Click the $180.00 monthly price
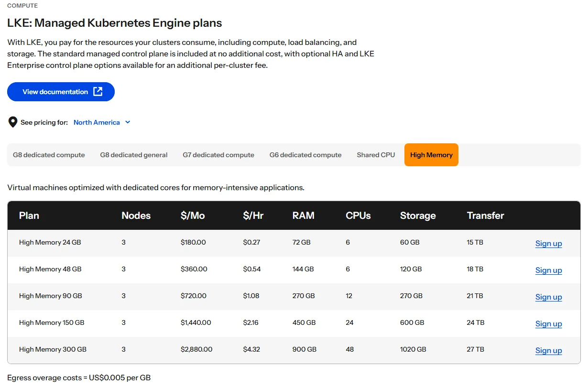This screenshot has width=588, height=387. [193, 242]
